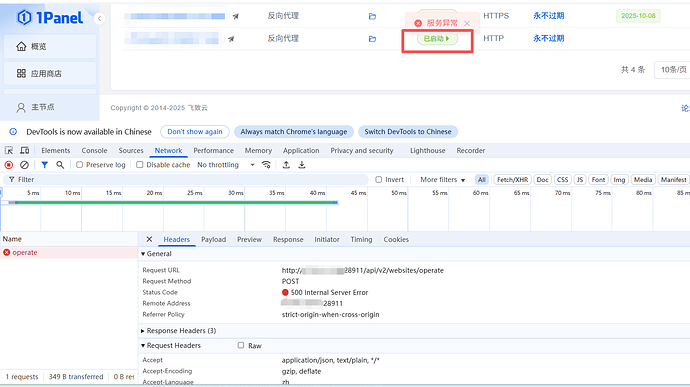Collapse the 1Panel sidebar with arrow button
Image resolution: width=690 pixels, height=387 pixels.
pyautogui.click(x=99, y=18)
